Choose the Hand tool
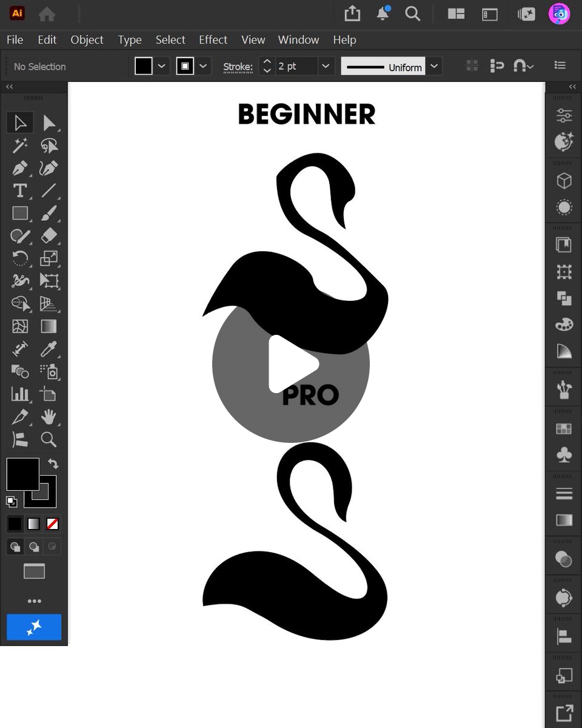 pos(48,417)
